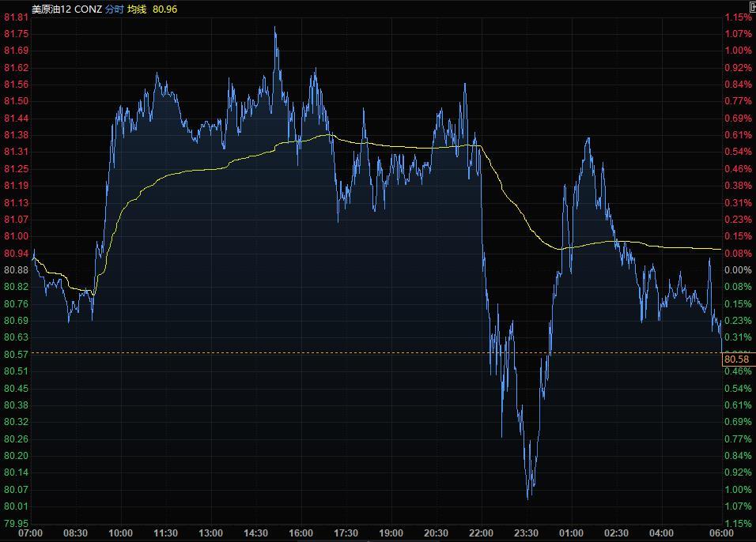The width and height of the screenshot is (756, 542).
Task: Click the 81.81 top price axis label
Action: [x=16, y=17]
